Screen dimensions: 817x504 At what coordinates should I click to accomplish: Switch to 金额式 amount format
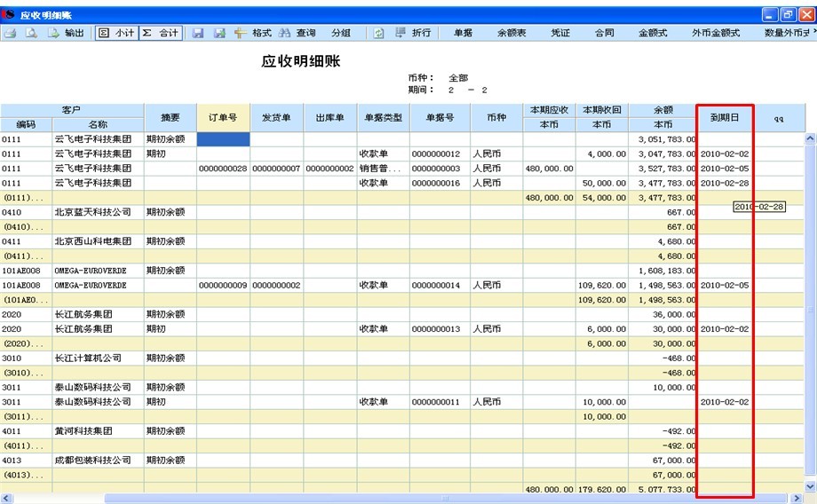point(653,34)
